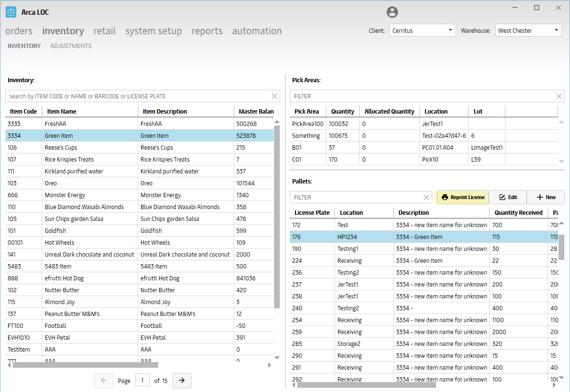Sort by Item Code column header
Screen dimensions: 570x392
[23, 112]
